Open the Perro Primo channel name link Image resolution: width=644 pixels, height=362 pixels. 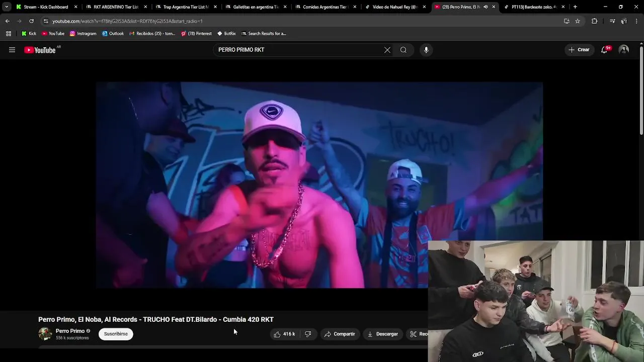70,331
